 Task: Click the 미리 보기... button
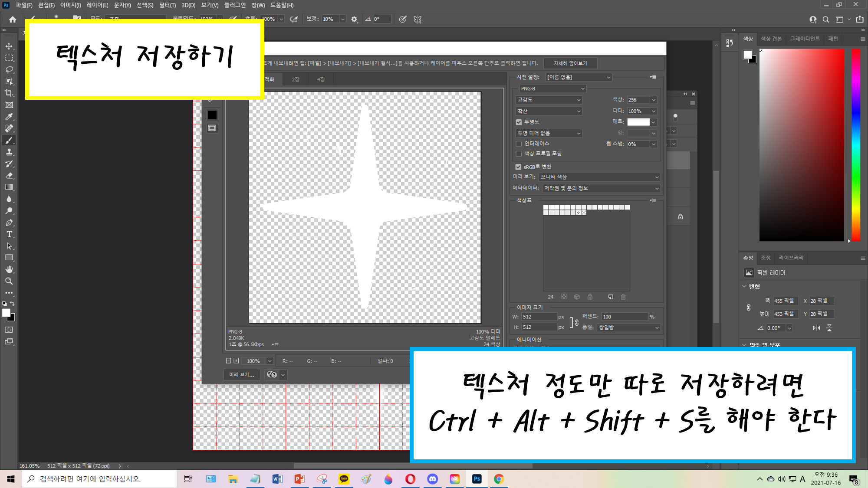point(242,374)
